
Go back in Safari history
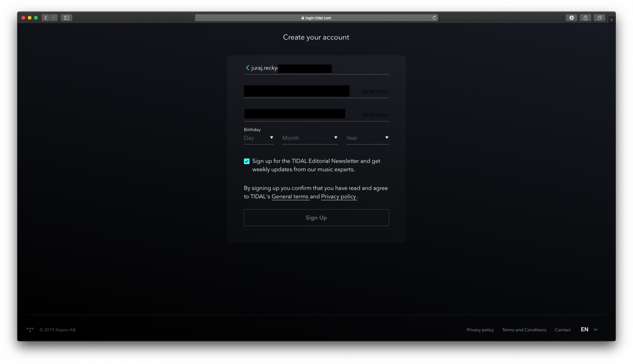pyautogui.click(x=46, y=18)
